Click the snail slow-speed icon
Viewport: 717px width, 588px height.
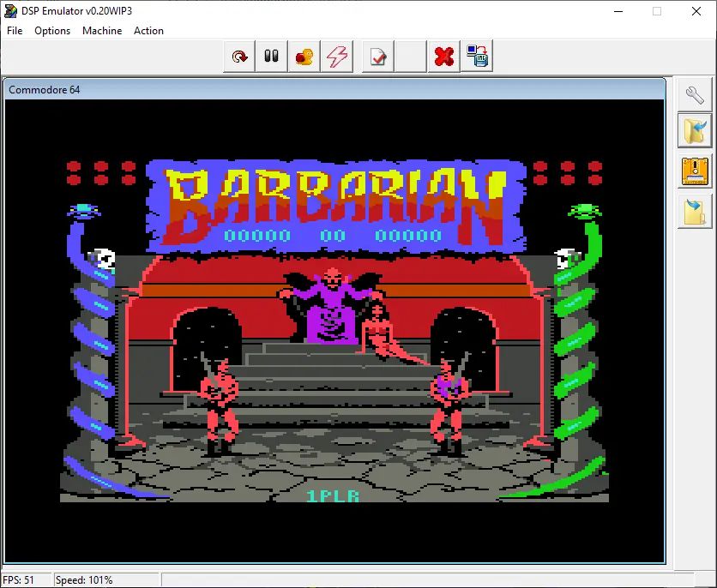(x=304, y=57)
